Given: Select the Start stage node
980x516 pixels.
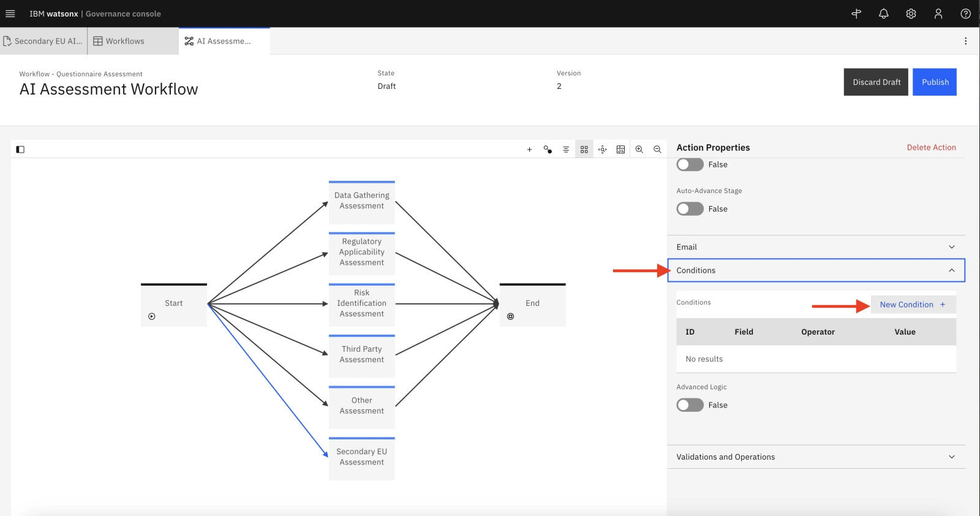Looking at the screenshot, I should [174, 305].
